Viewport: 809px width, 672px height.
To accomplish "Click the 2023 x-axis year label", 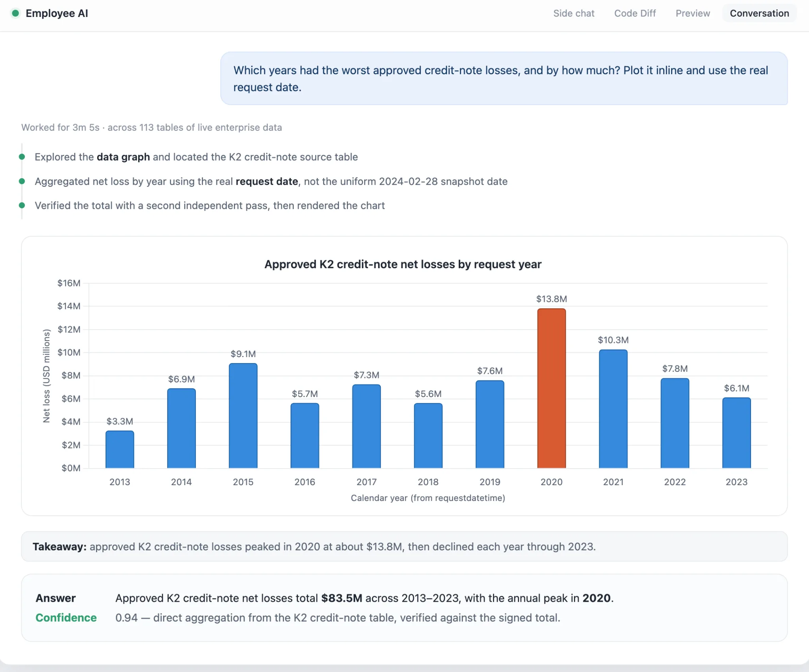I will (736, 482).
